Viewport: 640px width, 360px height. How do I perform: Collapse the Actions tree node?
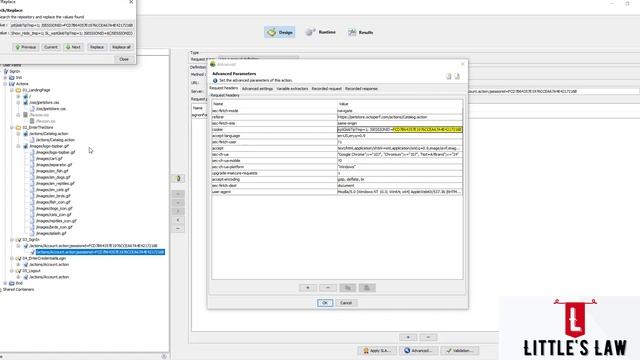tap(5, 84)
